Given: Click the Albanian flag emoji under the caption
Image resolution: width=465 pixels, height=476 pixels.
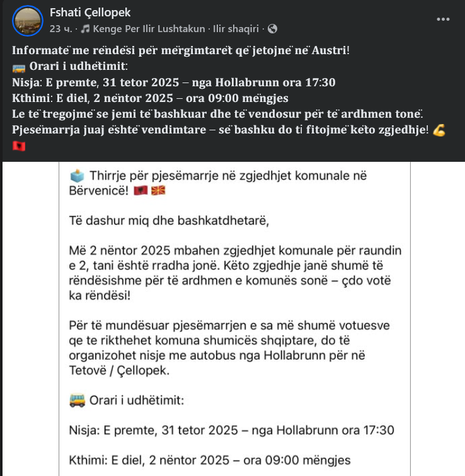Looking at the screenshot, I should [x=18, y=147].
